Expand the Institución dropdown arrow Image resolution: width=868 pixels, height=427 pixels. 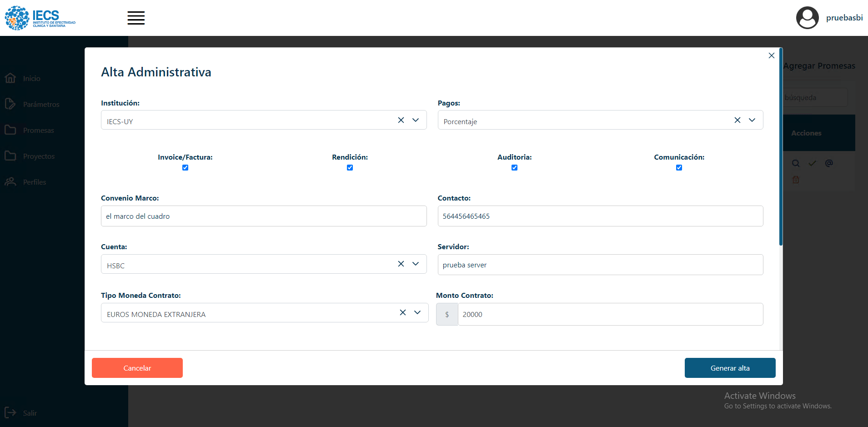pos(416,120)
